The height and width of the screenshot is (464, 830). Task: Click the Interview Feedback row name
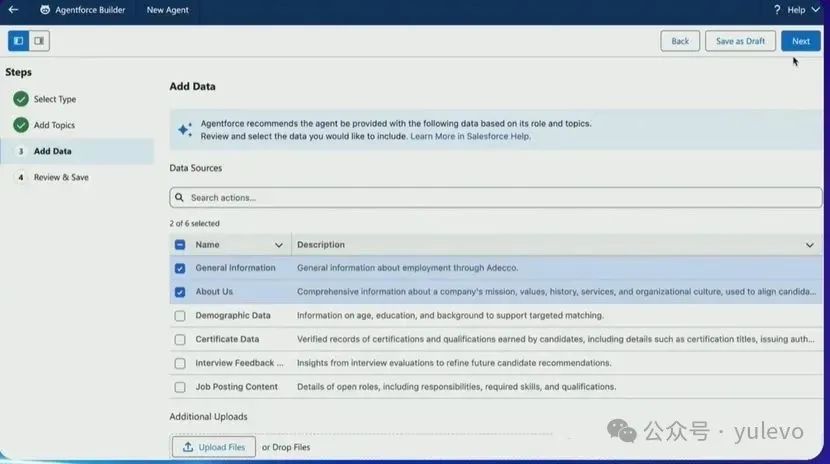coord(239,363)
